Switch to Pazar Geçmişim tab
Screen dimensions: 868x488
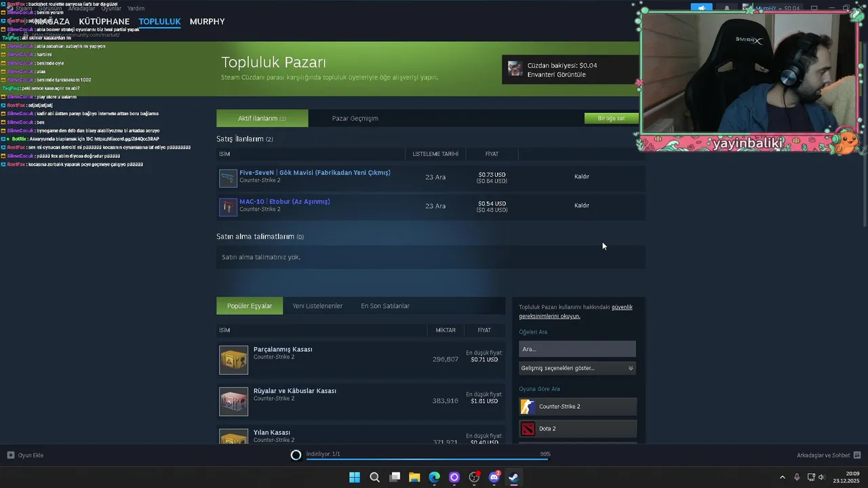click(355, 118)
